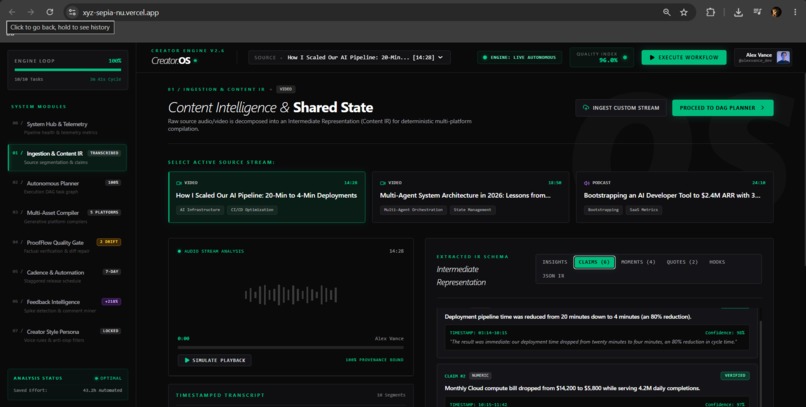Click the video icon on Multi-Agent System card

[383, 183]
